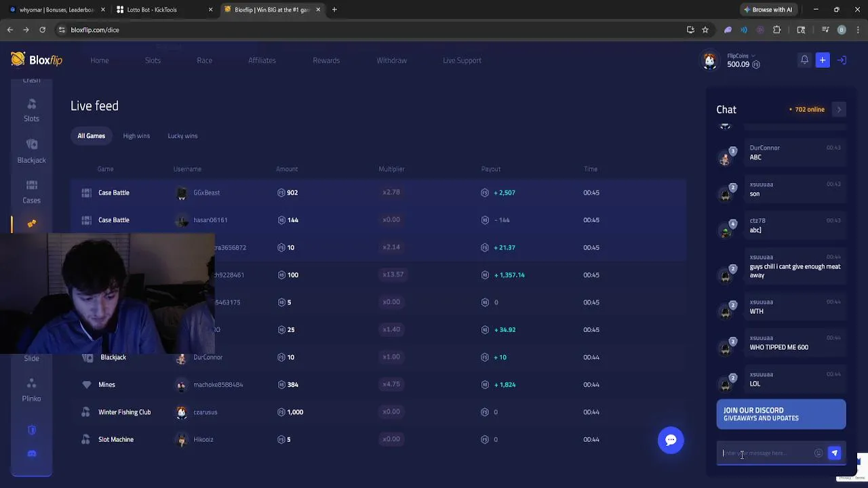Viewport: 868px width, 488px height.
Task: Click the Bloxflip logo
Action: click(37, 60)
